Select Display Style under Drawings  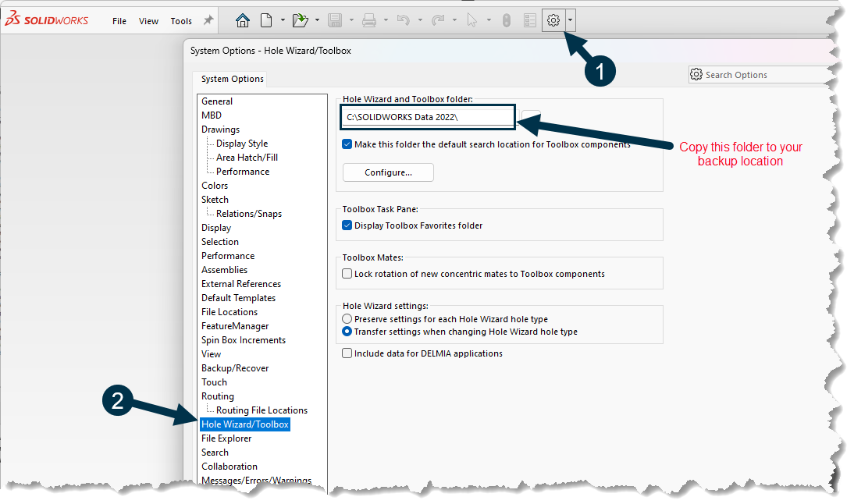(242, 144)
